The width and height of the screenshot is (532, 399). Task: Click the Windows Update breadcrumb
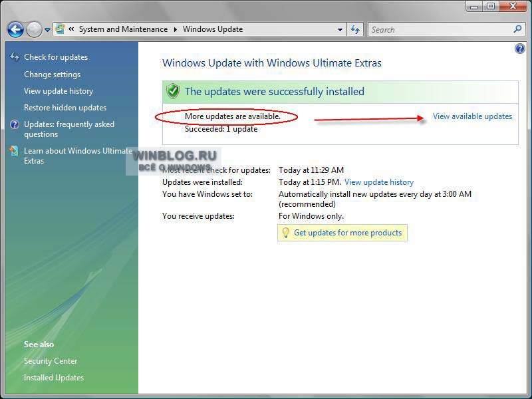click(213, 29)
